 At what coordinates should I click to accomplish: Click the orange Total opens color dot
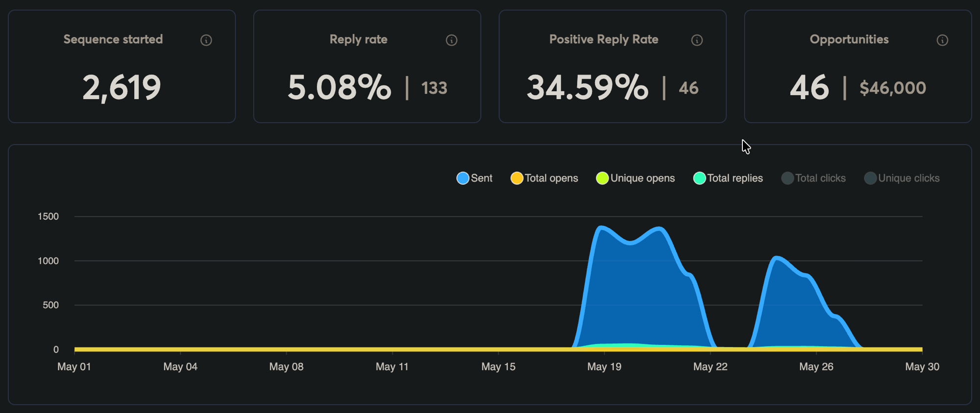516,178
